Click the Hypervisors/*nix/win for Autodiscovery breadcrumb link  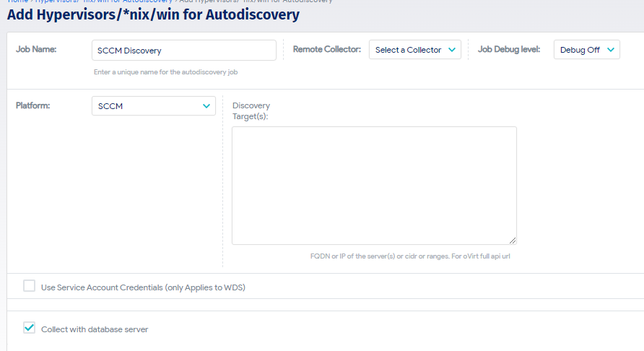click(x=103, y=1)
